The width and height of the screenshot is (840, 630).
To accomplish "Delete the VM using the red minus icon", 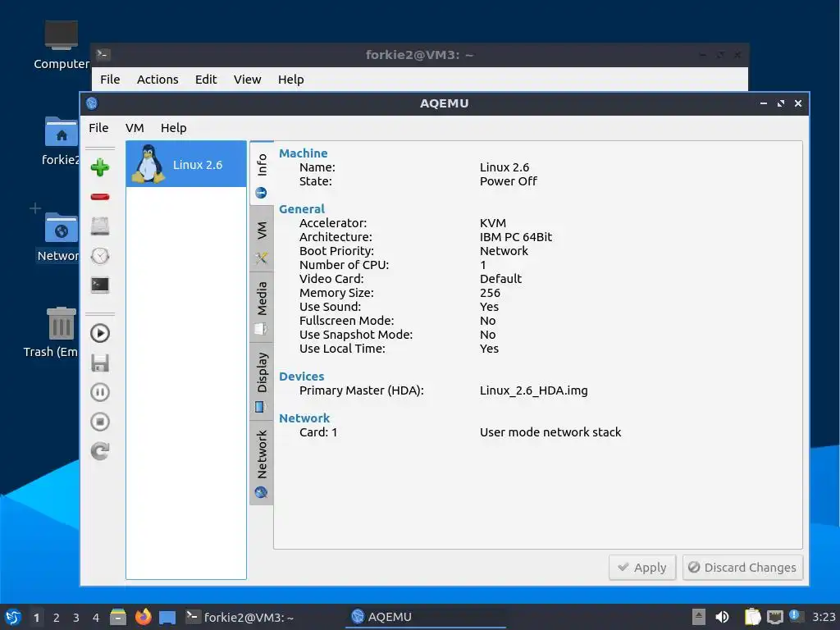I will 99,197.
